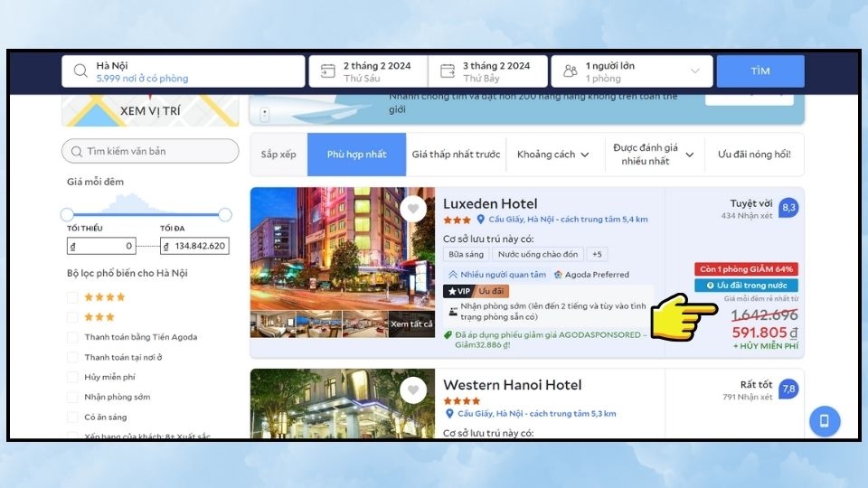The image size is (868, 488).
Task: Tick the three-star filter checkbox
Action: [72, 317]
